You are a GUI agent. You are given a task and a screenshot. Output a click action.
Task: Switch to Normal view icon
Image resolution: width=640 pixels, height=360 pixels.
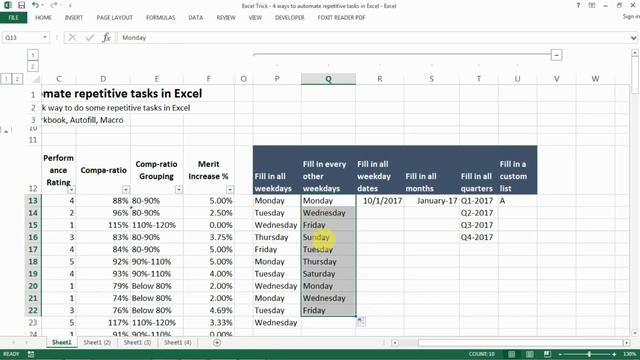coord(511,354)
